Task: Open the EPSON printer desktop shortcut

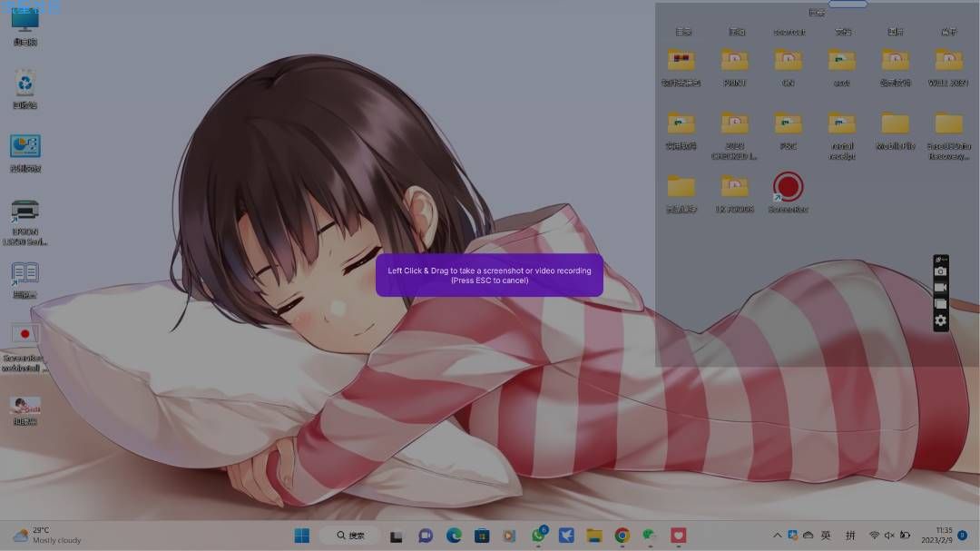Action: (x=25, y=222)
